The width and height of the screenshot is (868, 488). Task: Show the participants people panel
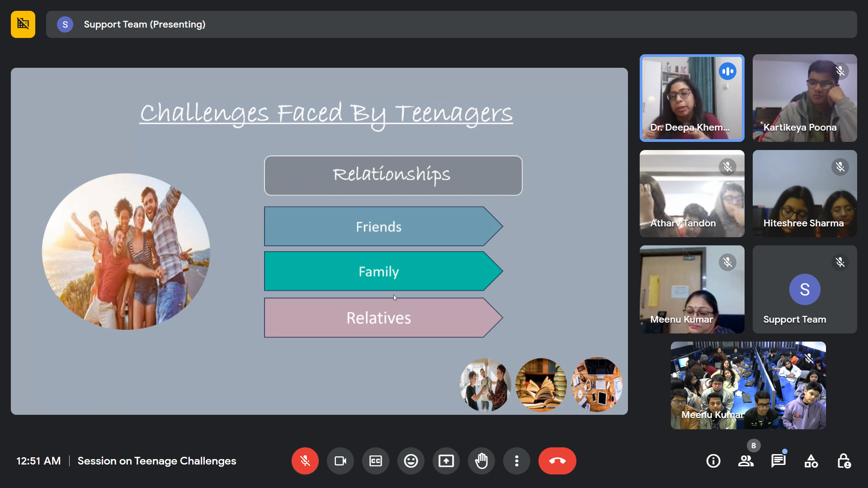point(746,461)
